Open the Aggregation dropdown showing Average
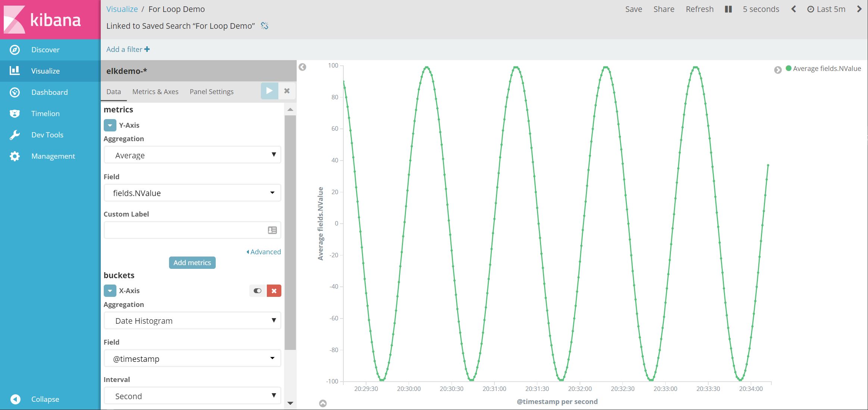The height and width of the screenshot is (410, 868). point(192,155)
